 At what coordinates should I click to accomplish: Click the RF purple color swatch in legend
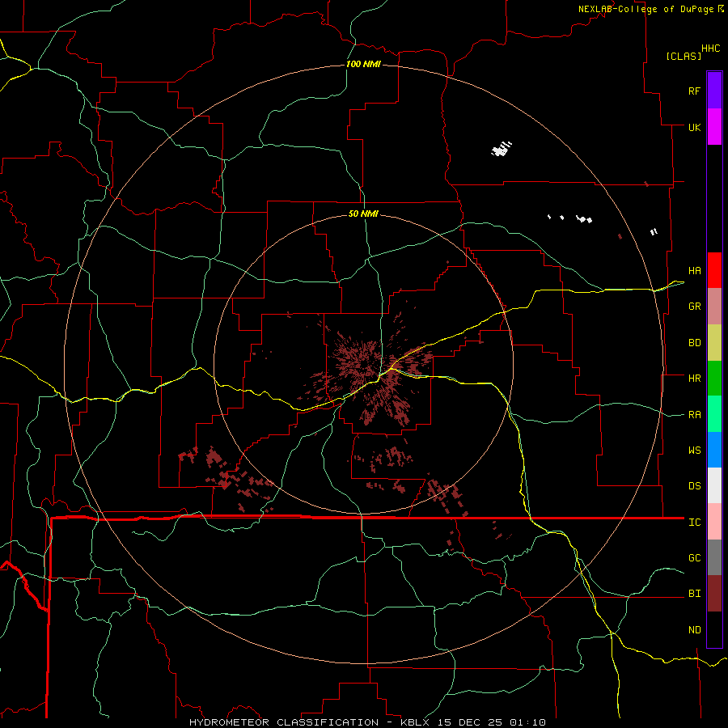click(714, 91)
